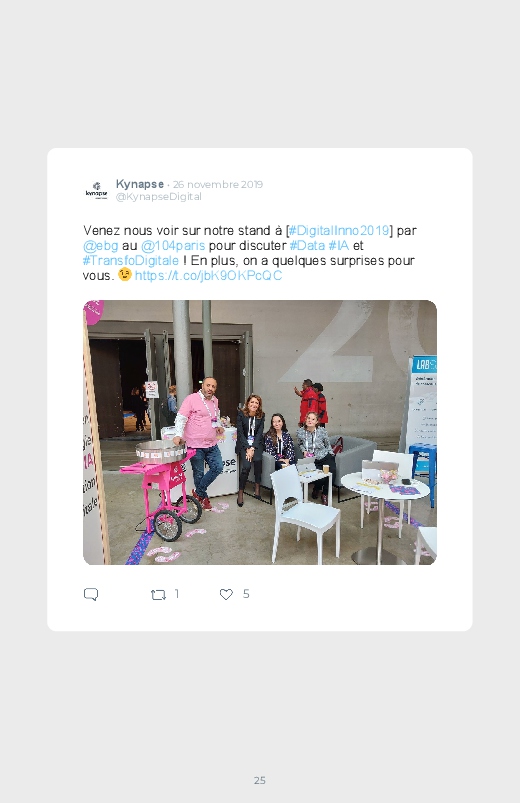
Task: Open the @ebg mention
Action: [101, 245]
